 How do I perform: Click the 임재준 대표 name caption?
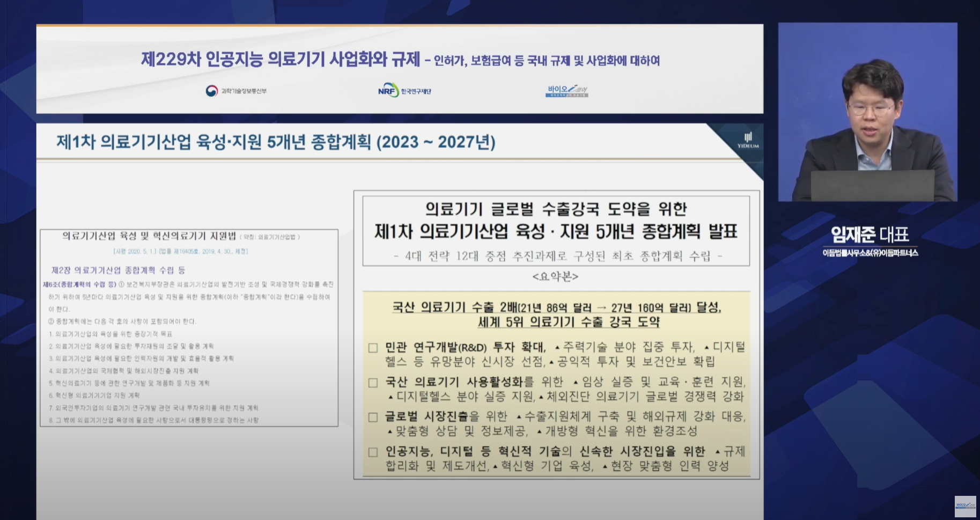pos(870,235)
